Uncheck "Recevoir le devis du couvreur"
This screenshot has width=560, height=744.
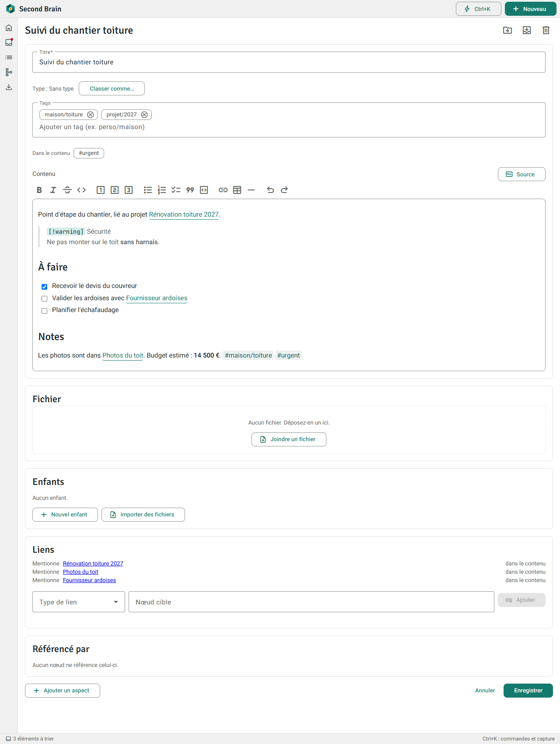[44, 287]
